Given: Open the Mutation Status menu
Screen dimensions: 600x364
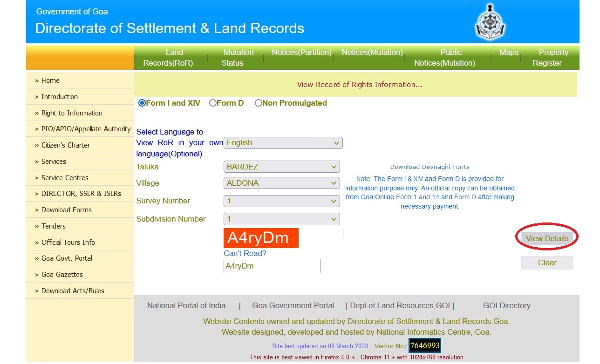Looking at the screenshot, I should (239, 57).
